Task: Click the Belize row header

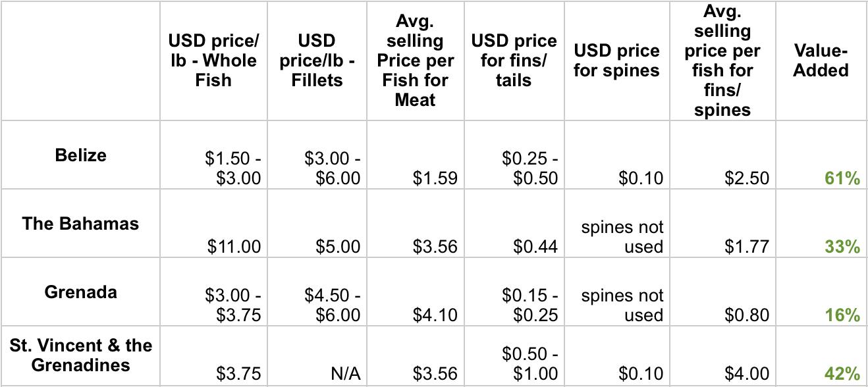Action: pos(80,155)
